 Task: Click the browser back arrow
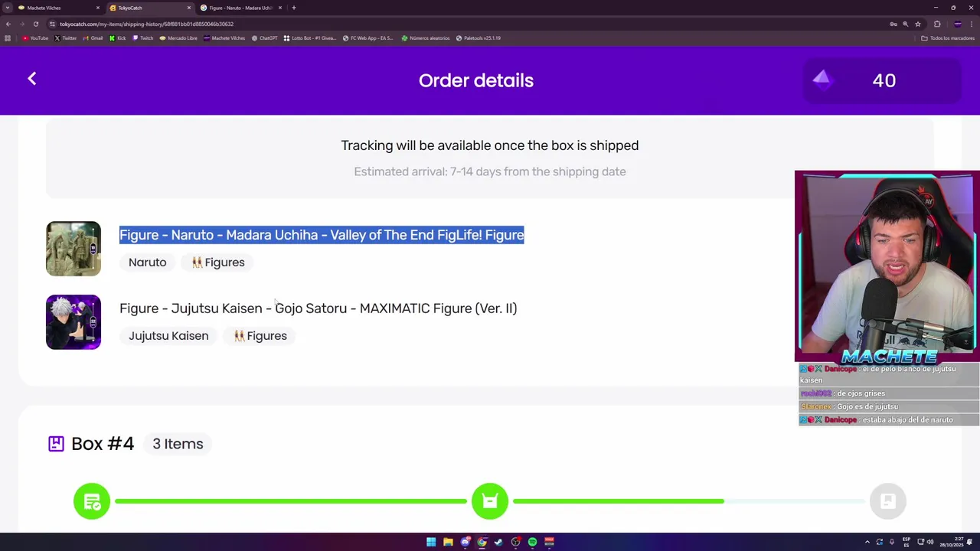tap(8, 24)
